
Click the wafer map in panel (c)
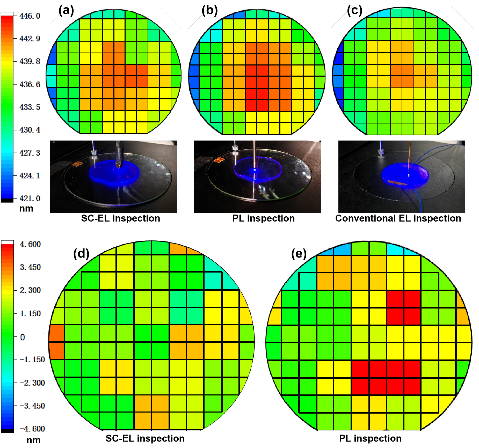(x=402, y=71)
